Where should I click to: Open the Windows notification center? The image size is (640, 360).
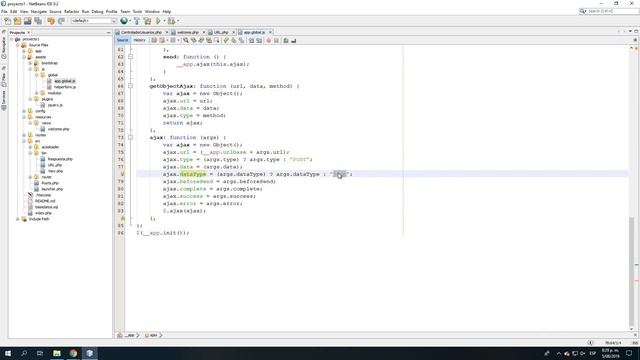(x=629, y=353)
